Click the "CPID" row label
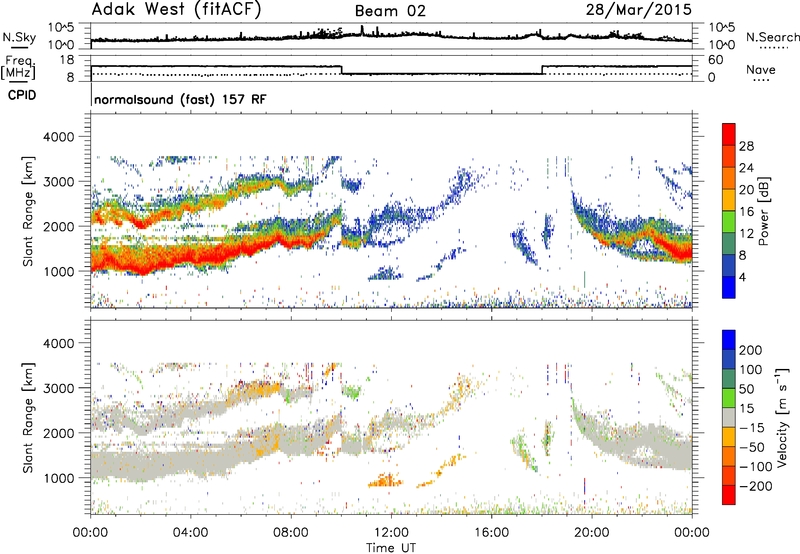800x554 pixels. [x=22, y=95]
